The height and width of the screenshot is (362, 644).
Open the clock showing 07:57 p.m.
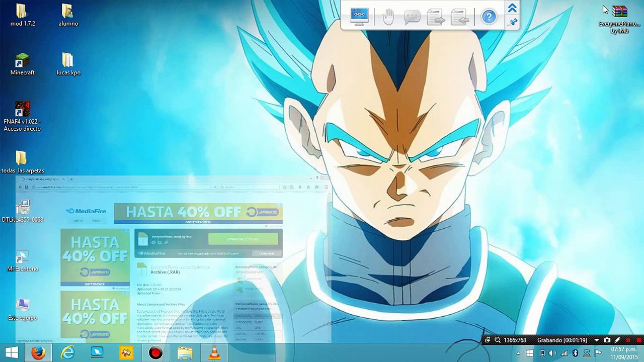coord(623,353)
